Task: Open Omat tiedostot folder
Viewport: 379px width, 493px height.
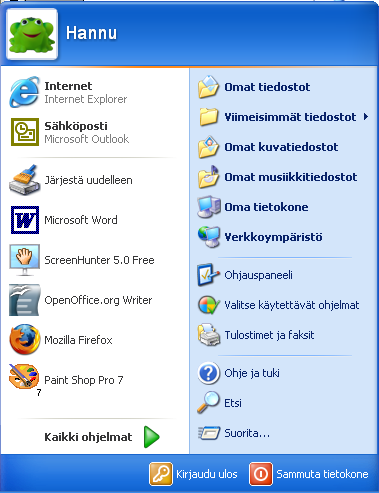Action: click(254, 87)
